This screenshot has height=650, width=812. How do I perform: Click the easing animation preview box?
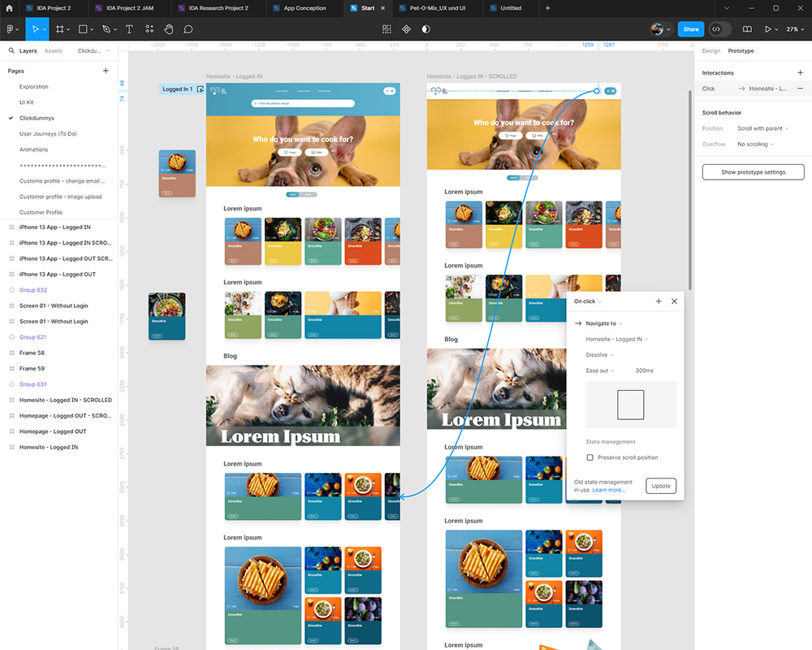(x=631, y=405)
